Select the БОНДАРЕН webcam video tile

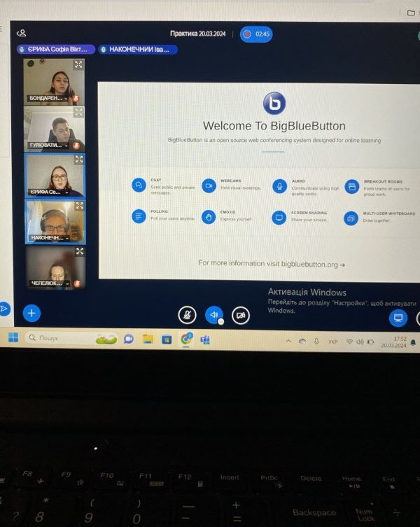point(54,82)
